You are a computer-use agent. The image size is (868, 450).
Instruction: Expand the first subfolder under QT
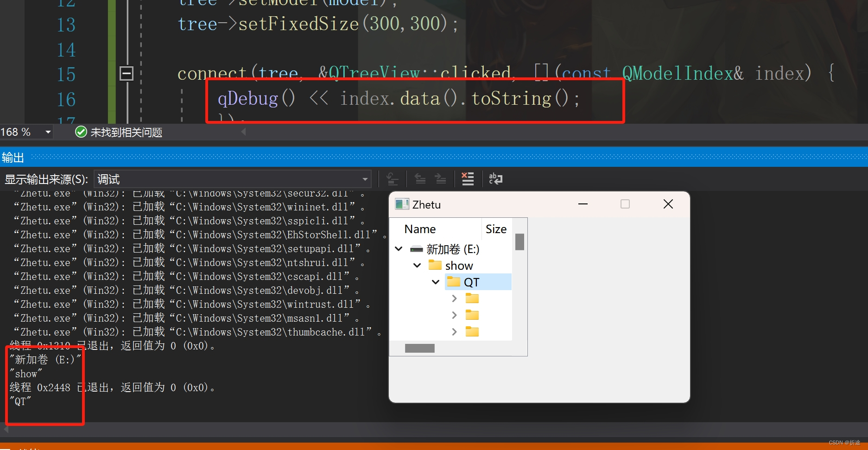coord(454,299)
